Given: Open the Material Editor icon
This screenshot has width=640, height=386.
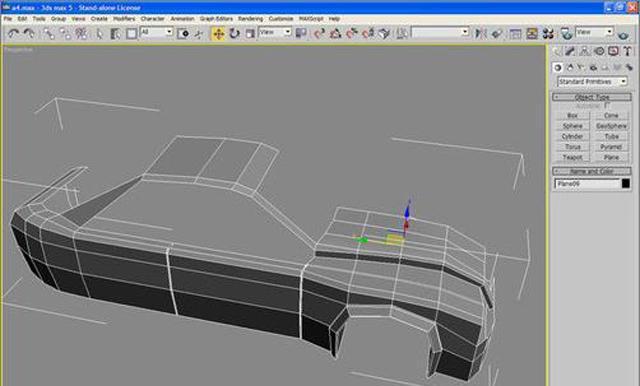Looking at the screenshot, I should [548, 33].
